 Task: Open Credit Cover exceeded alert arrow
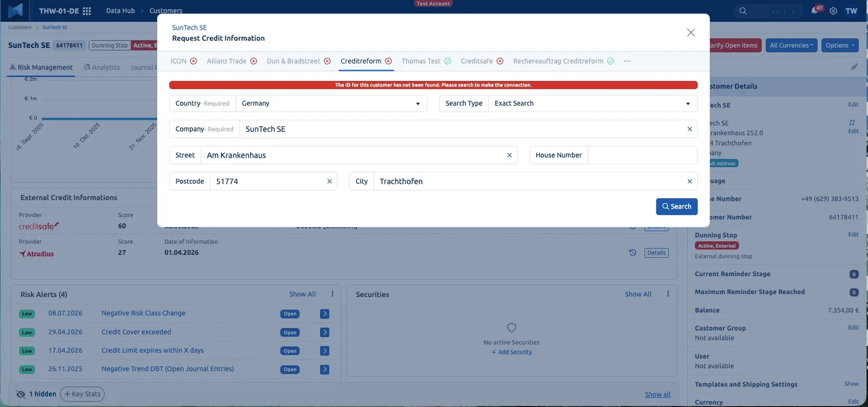click(324, 332)
